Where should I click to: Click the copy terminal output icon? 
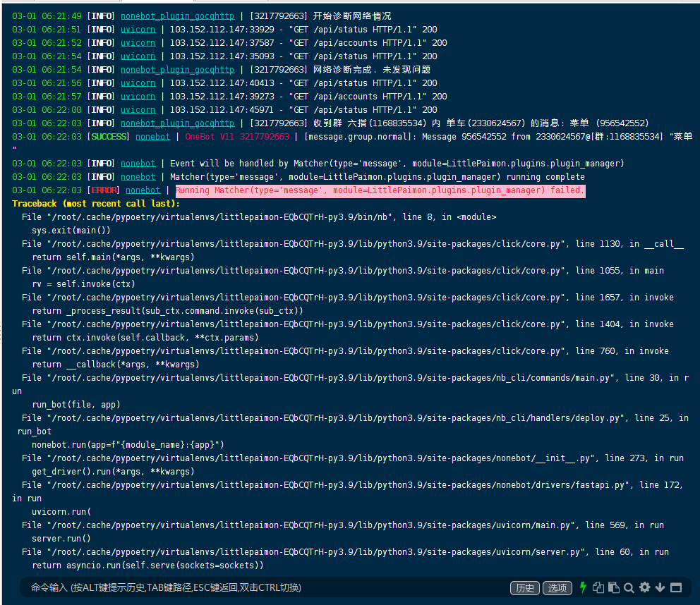[598, 587]
